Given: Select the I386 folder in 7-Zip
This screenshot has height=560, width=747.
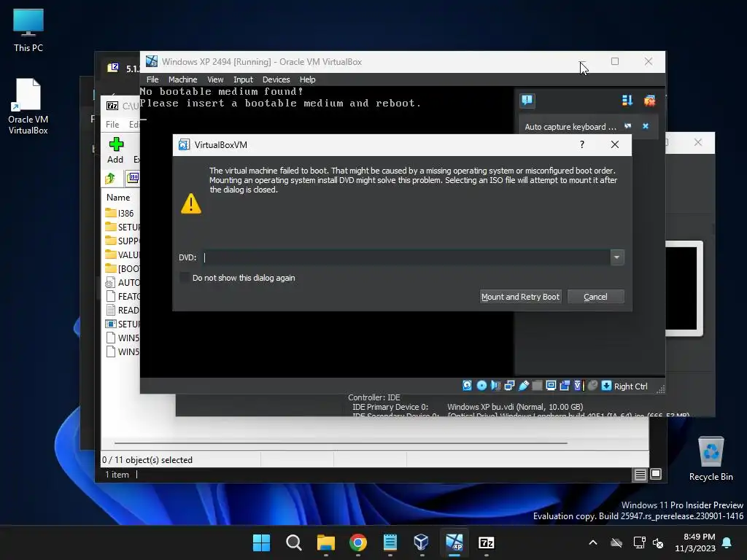Looking at the screenshot, I should [x=120, y=213].
